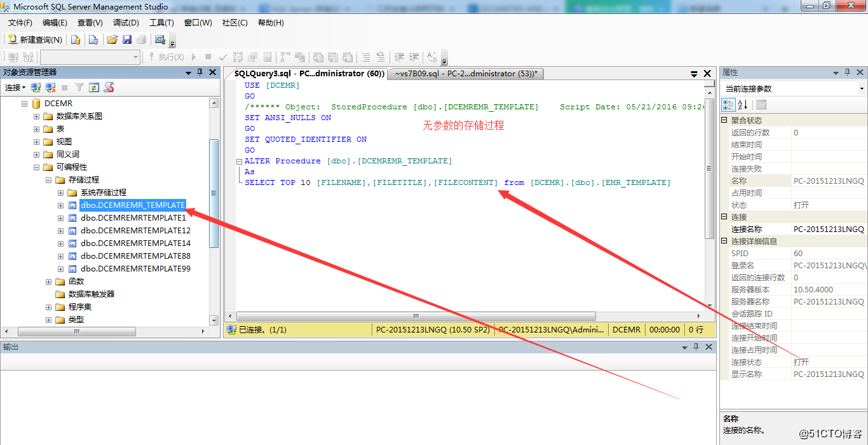
Task: Click the Open File folder icon in toolbar
Action: click(112, 39)
